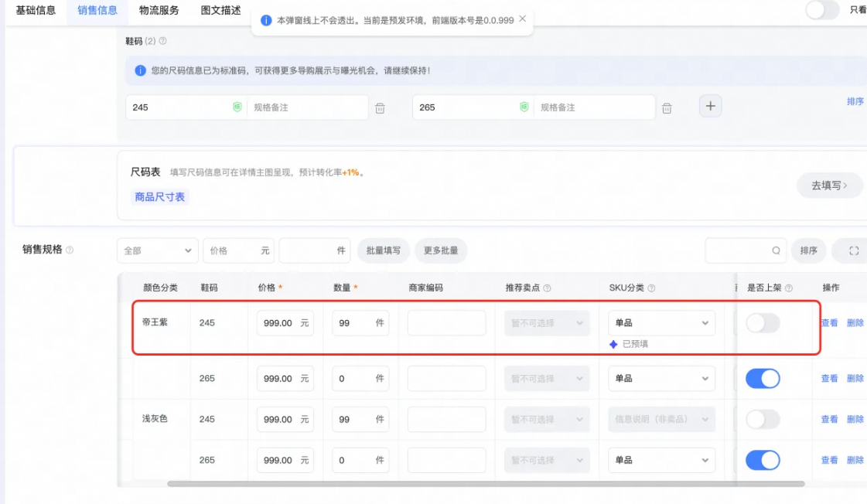
Task: Expand the sales spec table to fullscreen
Action: pyautogui.click(x=854, y=250)
